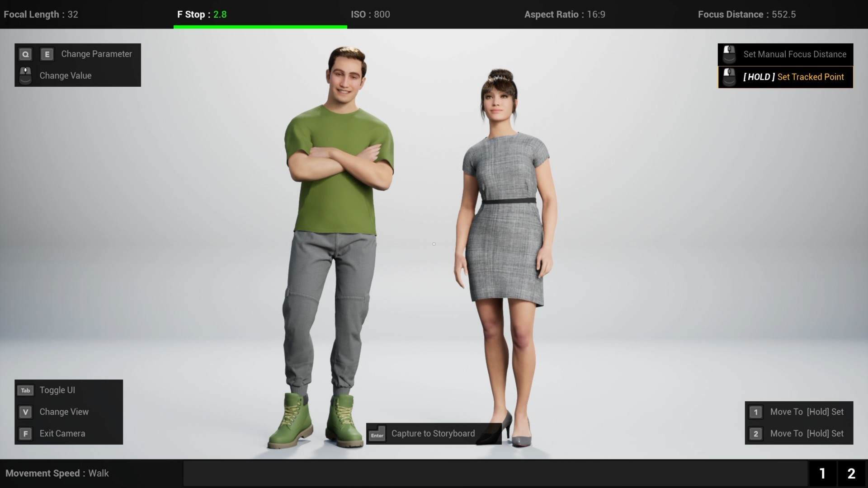The width and height of the screenshot is (868, 488).
Task: Click the green F Stop progress bar
Action: point(260,27)
